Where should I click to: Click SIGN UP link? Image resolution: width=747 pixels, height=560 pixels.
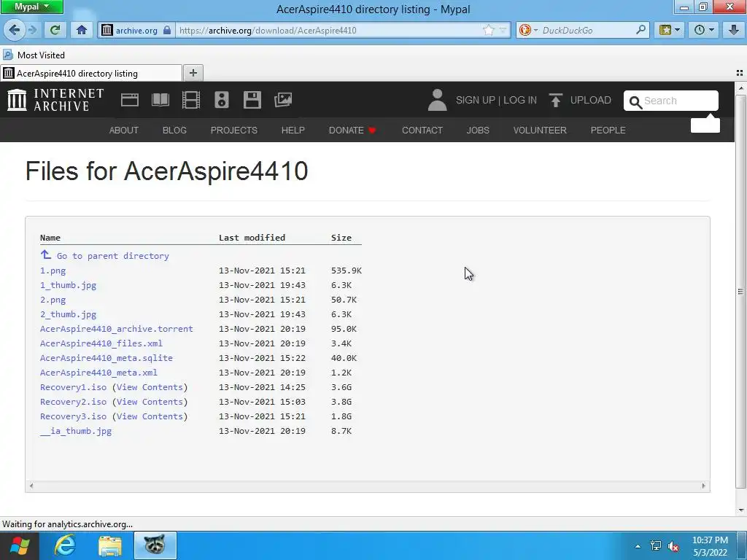click(476, 100)
